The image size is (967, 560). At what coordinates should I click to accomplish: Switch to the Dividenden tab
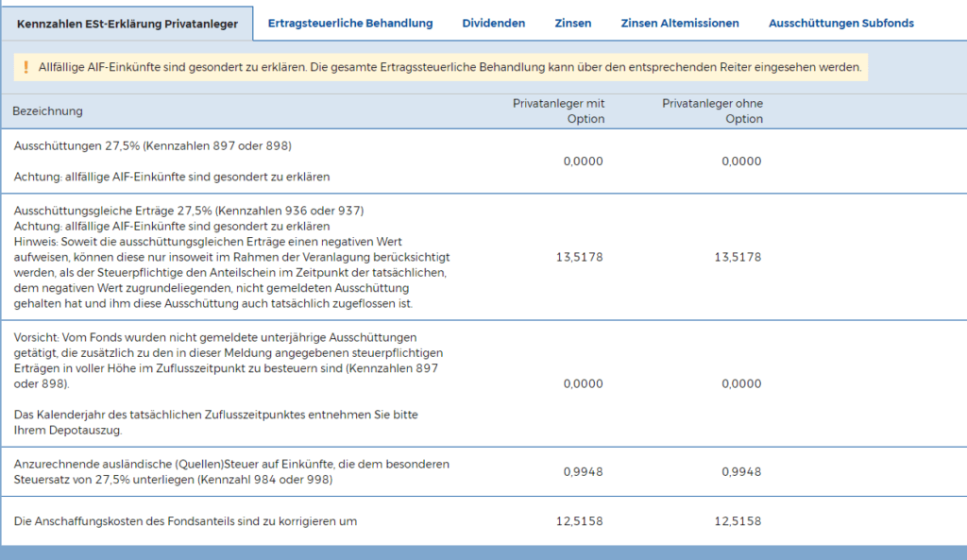click(x=493, y=23)
